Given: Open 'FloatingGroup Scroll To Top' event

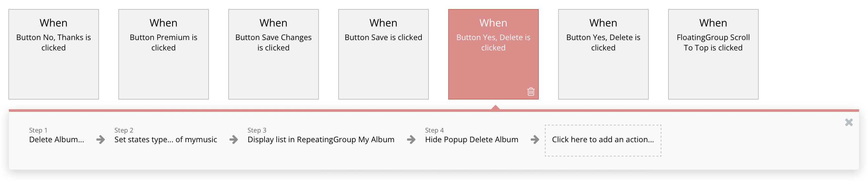Looking at the screenshot, I should tap(713, 54).
